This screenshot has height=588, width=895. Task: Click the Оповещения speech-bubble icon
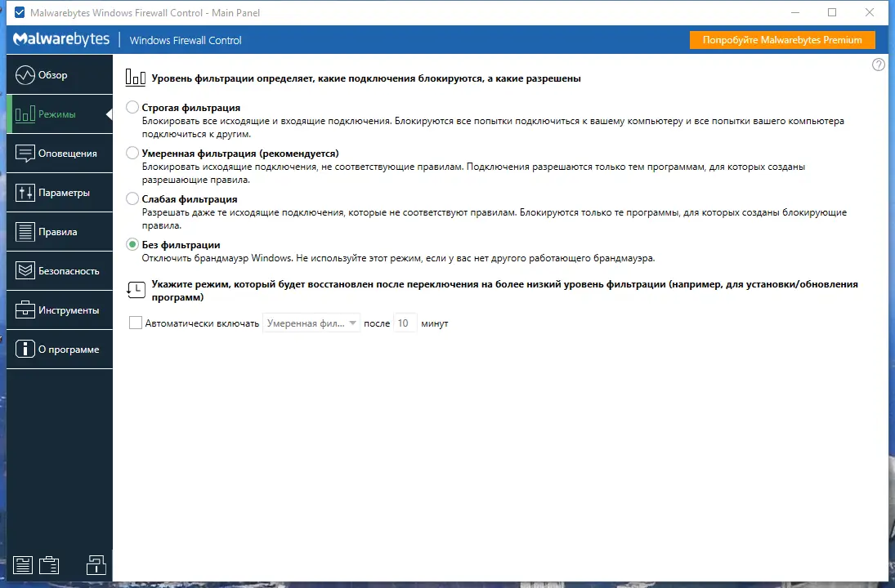pyautogui.click(x=25, y=153)
